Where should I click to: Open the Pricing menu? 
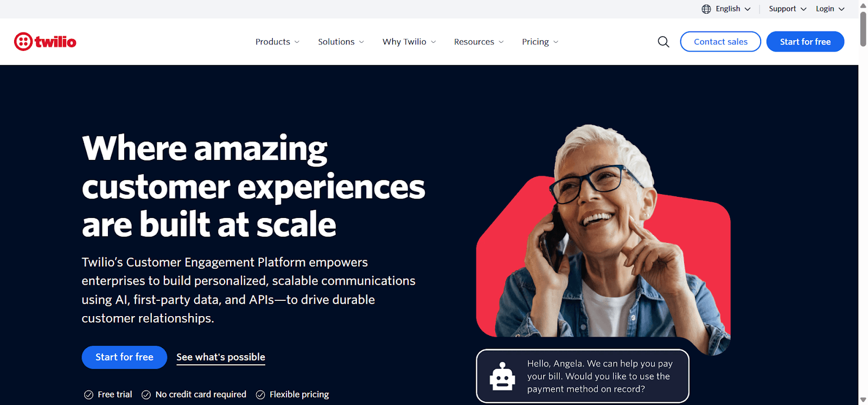(x=540, y=42)
